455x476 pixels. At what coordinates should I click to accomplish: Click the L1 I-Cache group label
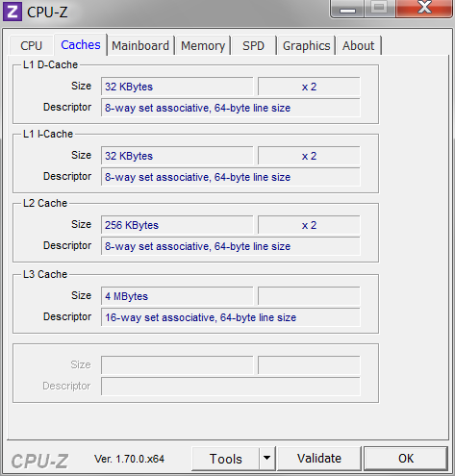coord(48,134)
